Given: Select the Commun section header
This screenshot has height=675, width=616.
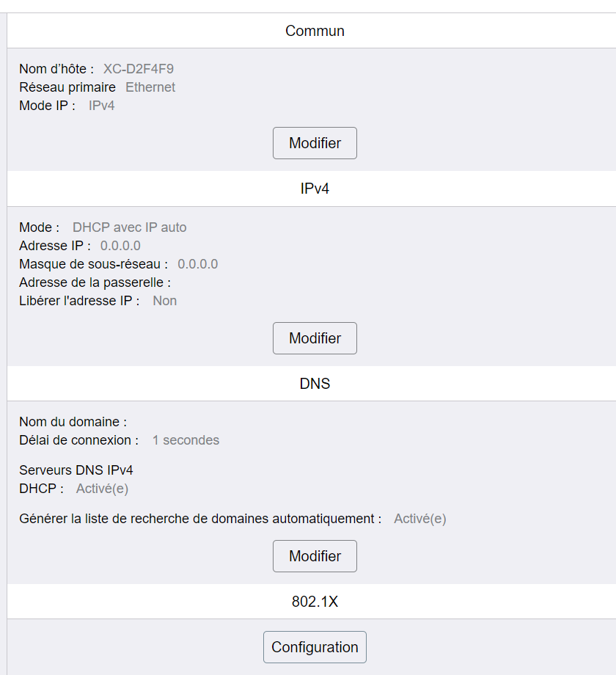Looking at the screenshot, I should (315, 31).
